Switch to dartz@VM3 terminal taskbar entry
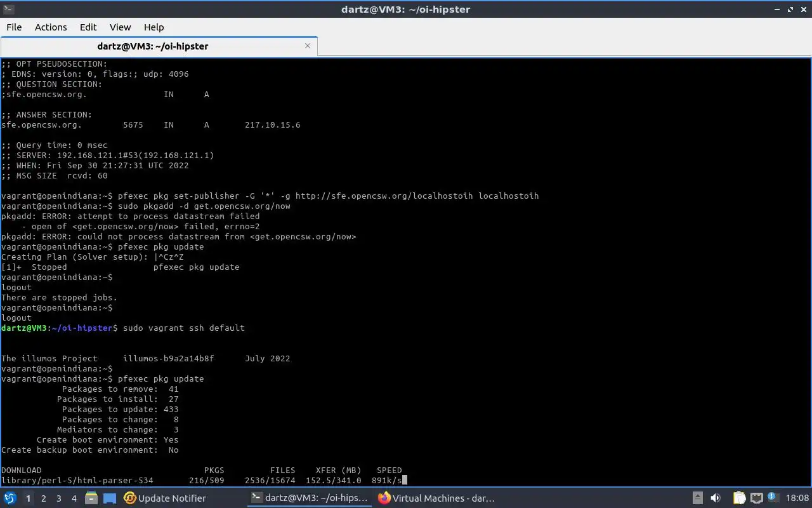The height and width of the screenshot is (508, 812). point(310,498)
